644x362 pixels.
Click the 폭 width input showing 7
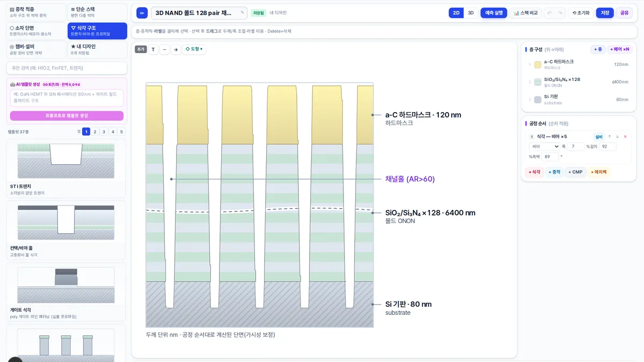pyautogui.click(x=576, y=146)
